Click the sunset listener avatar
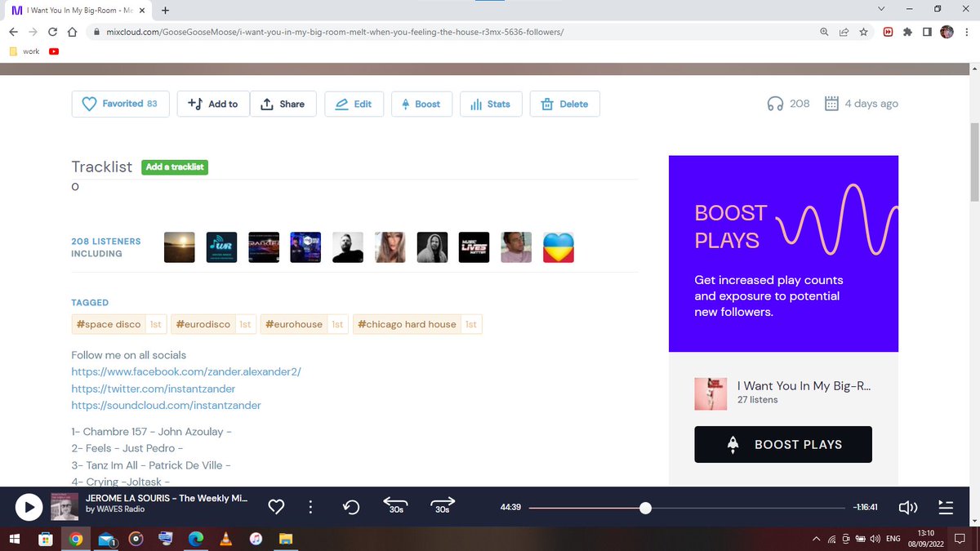The width and height of the screenshot is (980, 551). (180, 247)
